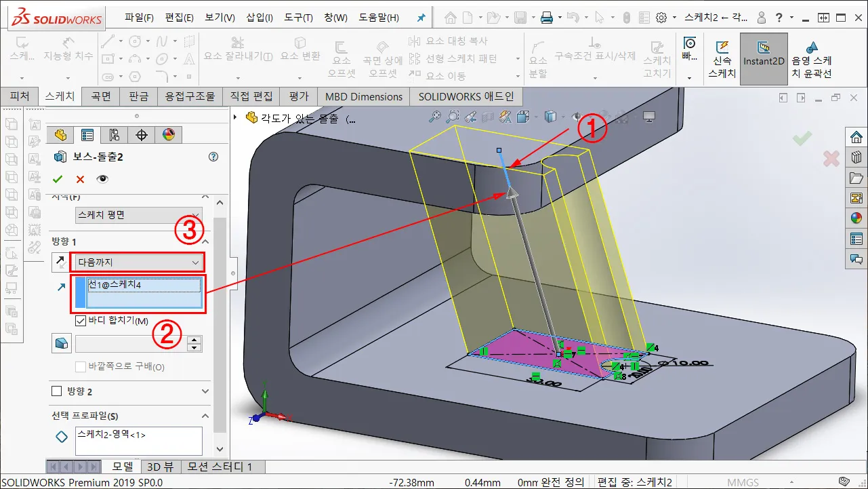Open the Options gear icon
Viewport: 868px width, 489px height.
pyautogui.click(x=661, y=18)
